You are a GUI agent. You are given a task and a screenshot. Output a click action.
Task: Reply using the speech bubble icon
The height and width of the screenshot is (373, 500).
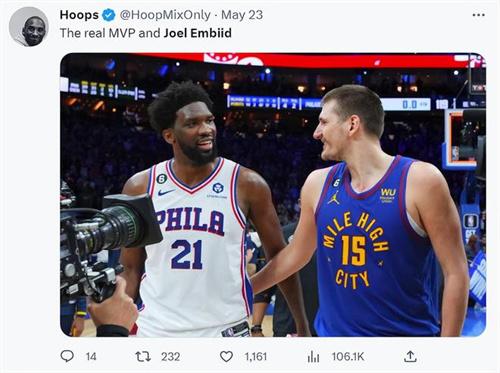coord(67,356)
